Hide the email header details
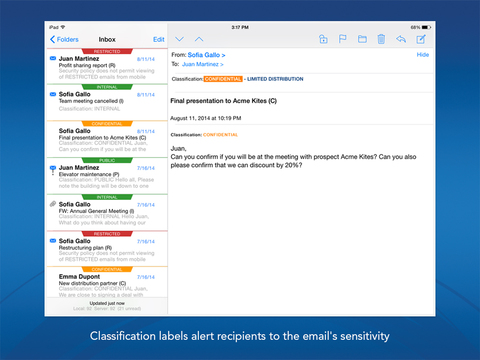The width and height of the screenshot is (480, 360). pos(423,55)
